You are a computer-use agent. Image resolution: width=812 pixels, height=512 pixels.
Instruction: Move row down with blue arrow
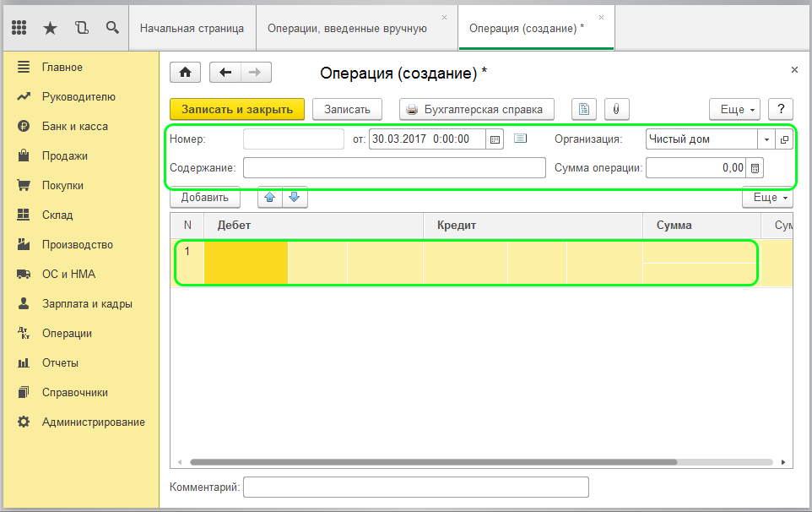click(x=293, y=198)
